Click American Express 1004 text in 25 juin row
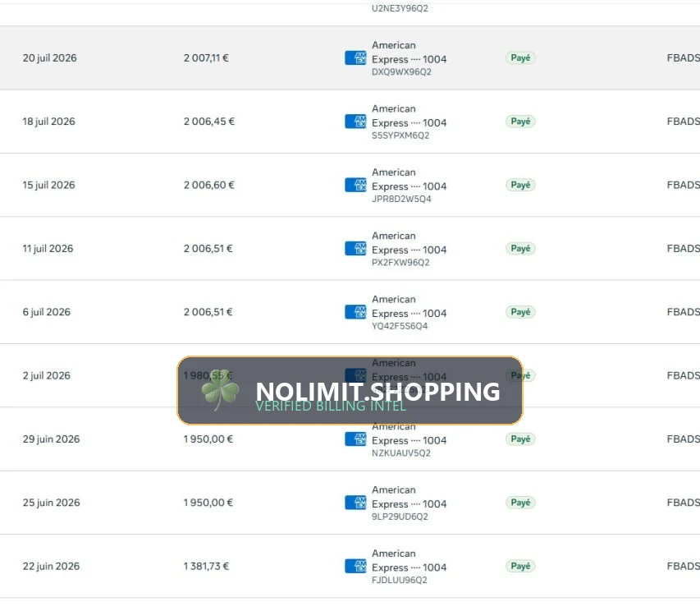The height and width of the screenshot is (611, 700). [409, 497]
